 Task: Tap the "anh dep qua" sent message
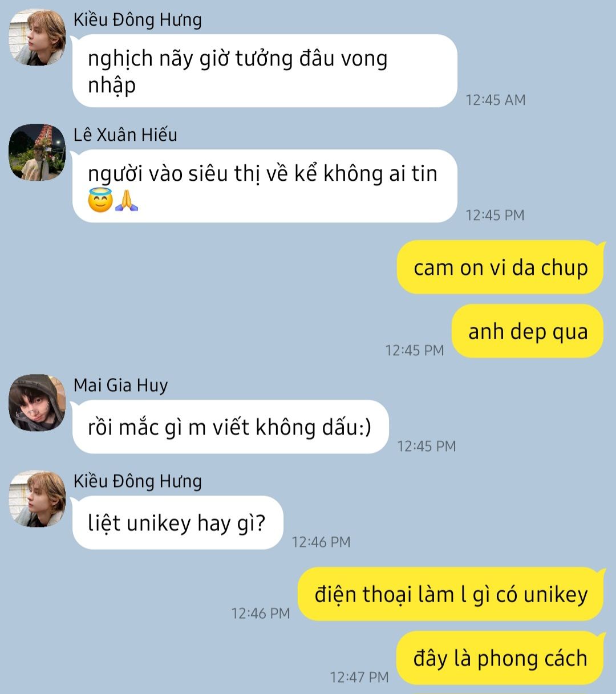click(x=528, y=331)
